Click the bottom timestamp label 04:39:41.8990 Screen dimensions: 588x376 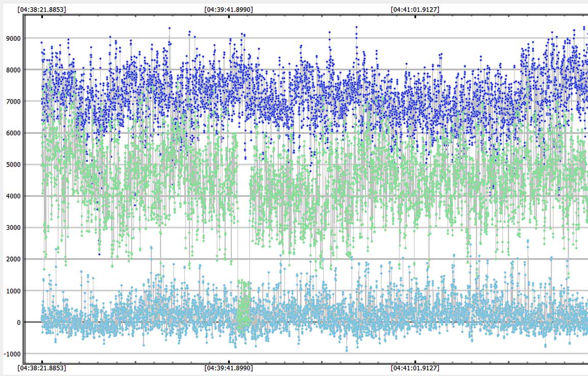tap(228, 368)
